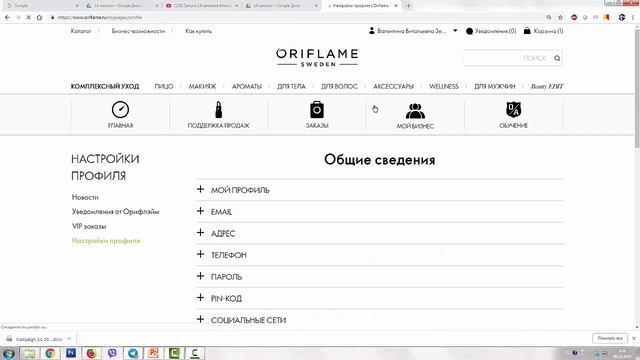Open the Бизнес-возможности link
The width and height of the screenshot is (640, 360).
tap(138, 31)
